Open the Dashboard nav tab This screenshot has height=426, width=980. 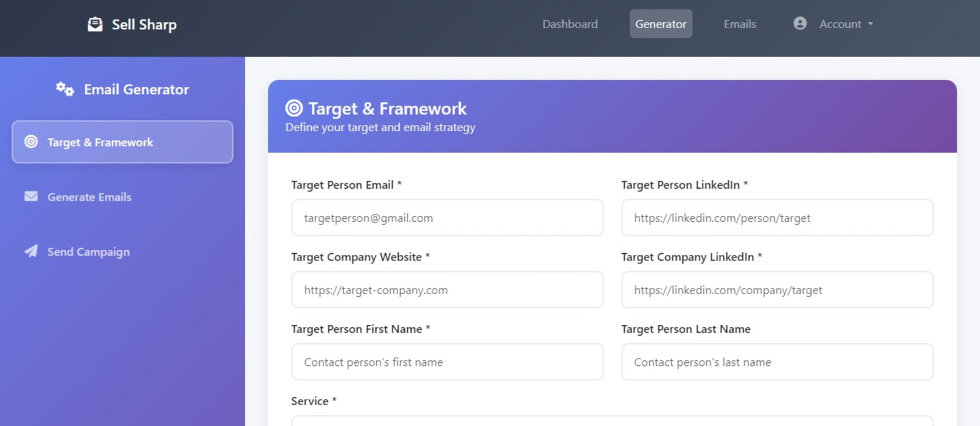point(570,24)
